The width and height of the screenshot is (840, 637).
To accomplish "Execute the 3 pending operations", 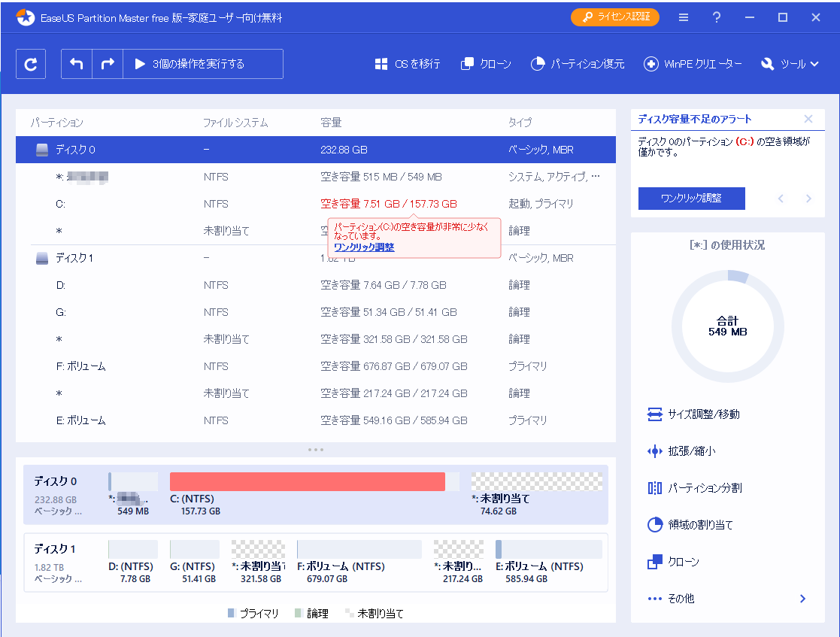I will coord(203,64).
